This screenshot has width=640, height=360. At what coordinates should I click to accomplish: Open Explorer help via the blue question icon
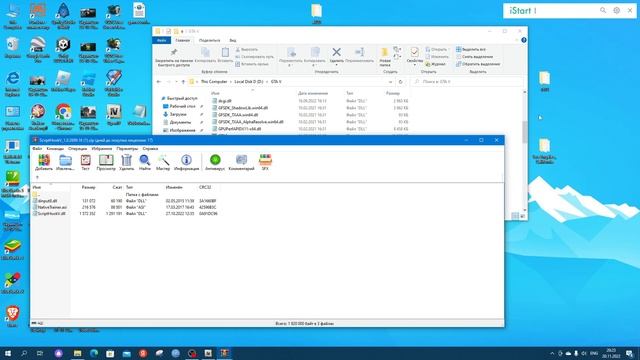tap(524, 40)
